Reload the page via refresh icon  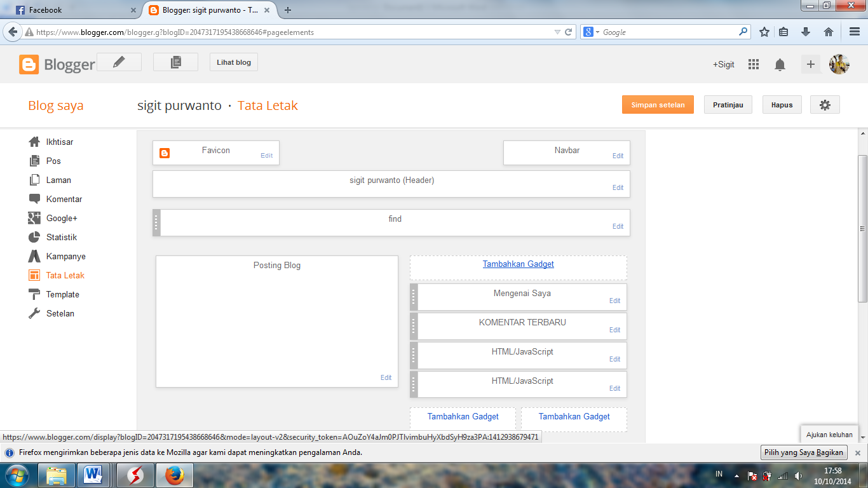(569, 32)
